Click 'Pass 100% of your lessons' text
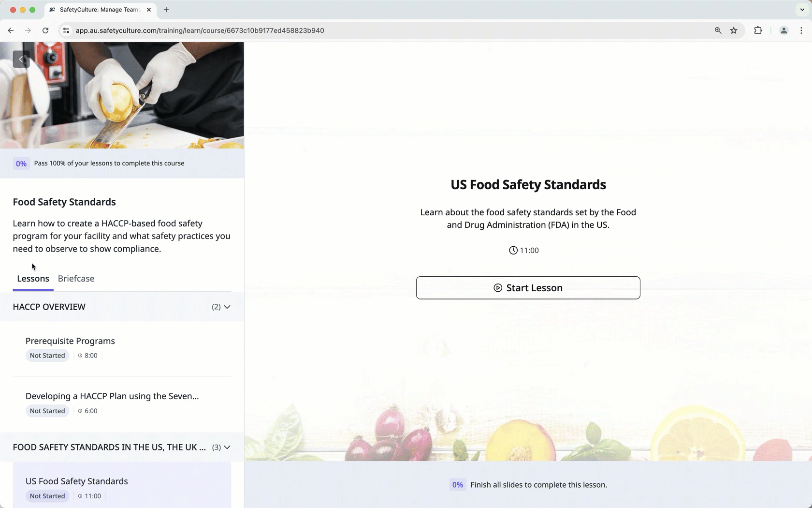The image size is (812, 508). pos(109,163)
